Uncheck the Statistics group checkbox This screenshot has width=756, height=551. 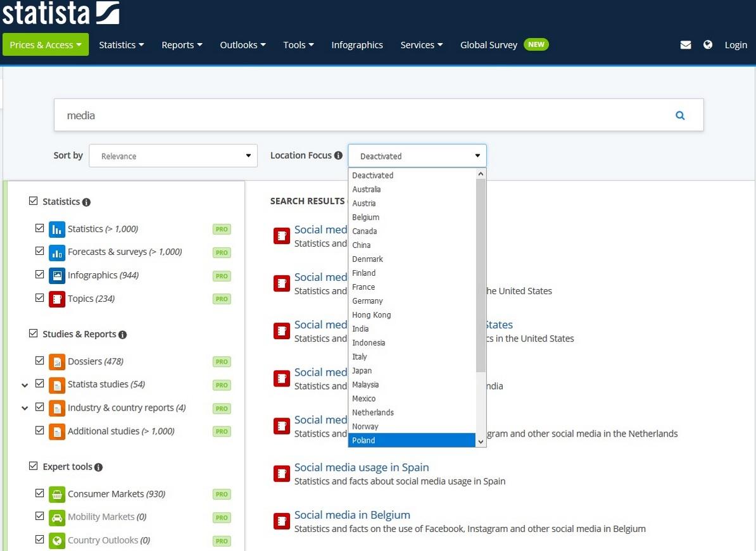tap(34, 201)
